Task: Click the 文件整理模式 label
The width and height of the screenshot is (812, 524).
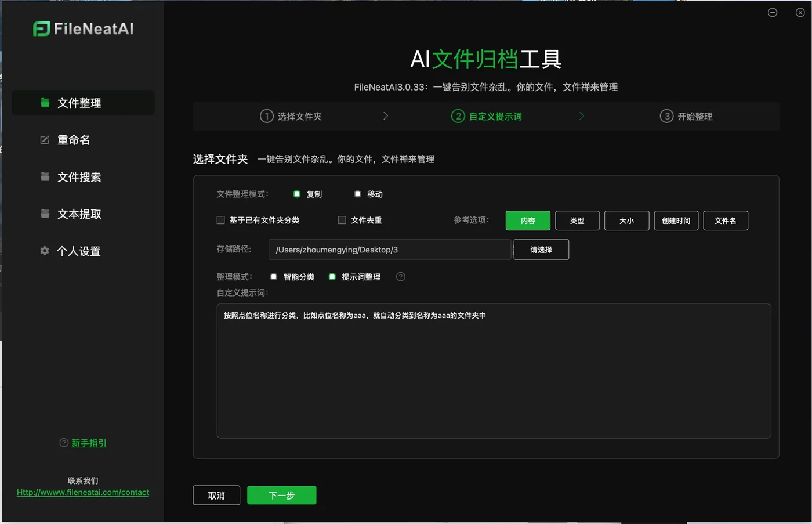Action: tap(242, 194)
